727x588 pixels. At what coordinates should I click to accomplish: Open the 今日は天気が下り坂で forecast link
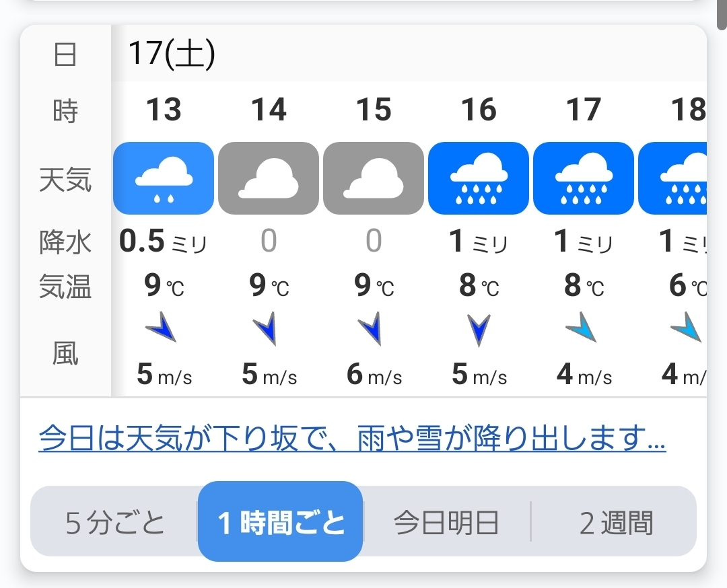[352, 439]
